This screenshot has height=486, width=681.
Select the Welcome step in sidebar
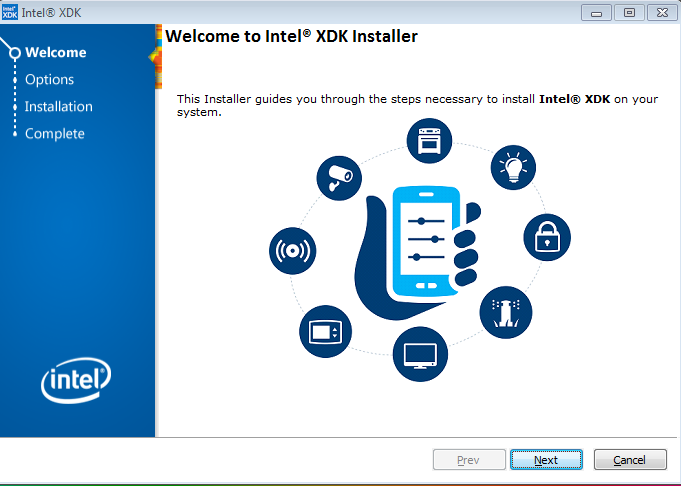pos(56,53)
